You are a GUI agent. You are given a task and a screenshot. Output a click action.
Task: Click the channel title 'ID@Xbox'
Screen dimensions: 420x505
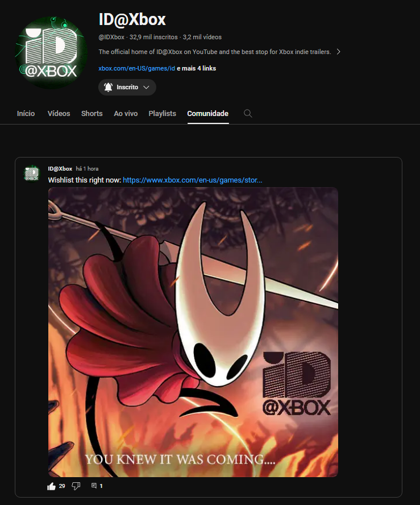click(x=132, y=19)
